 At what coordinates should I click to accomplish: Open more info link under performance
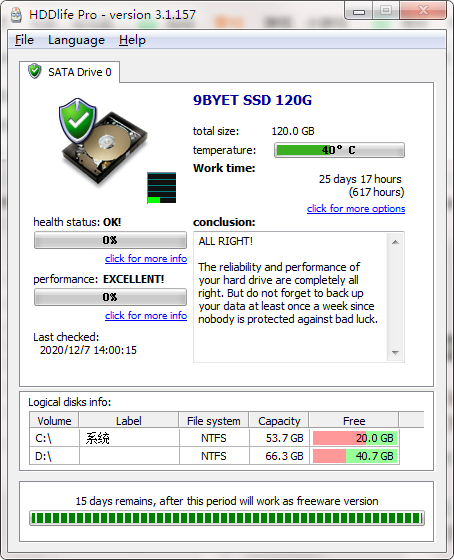pyautogui.click(x=146, y=315)
